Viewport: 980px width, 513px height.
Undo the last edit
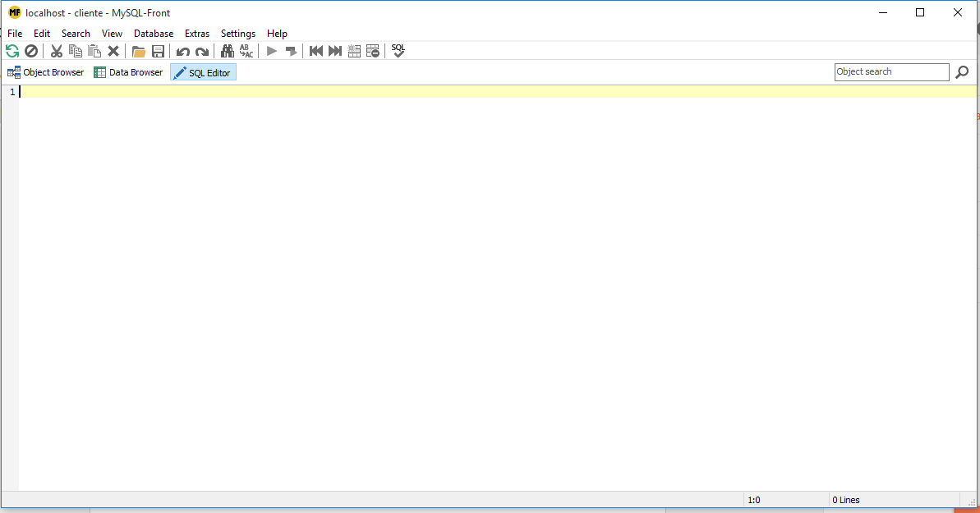pyautogui.click(x=183, y=51)
